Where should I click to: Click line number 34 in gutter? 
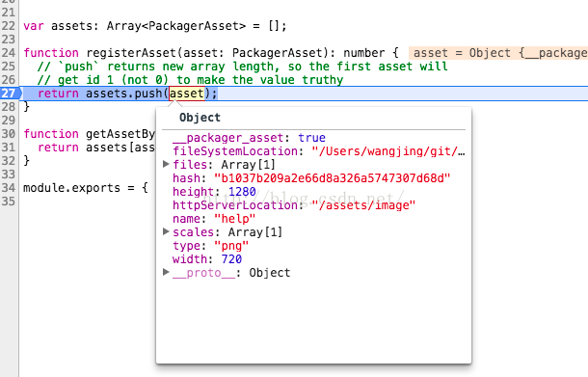(x=8, y=188)
